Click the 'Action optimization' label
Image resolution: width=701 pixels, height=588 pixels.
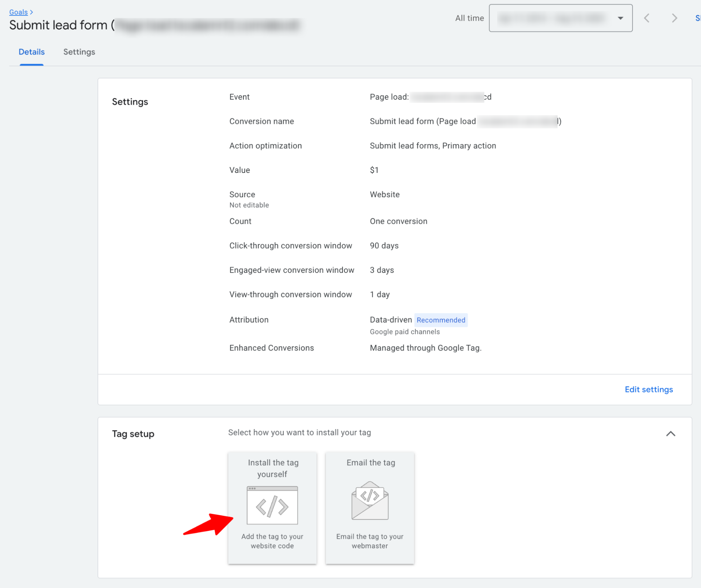pyautogui.click(x=265, y=146)
